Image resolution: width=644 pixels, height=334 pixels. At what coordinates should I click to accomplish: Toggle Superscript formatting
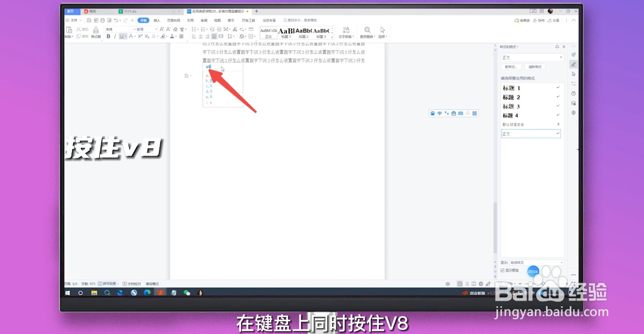tap(140, 36)
